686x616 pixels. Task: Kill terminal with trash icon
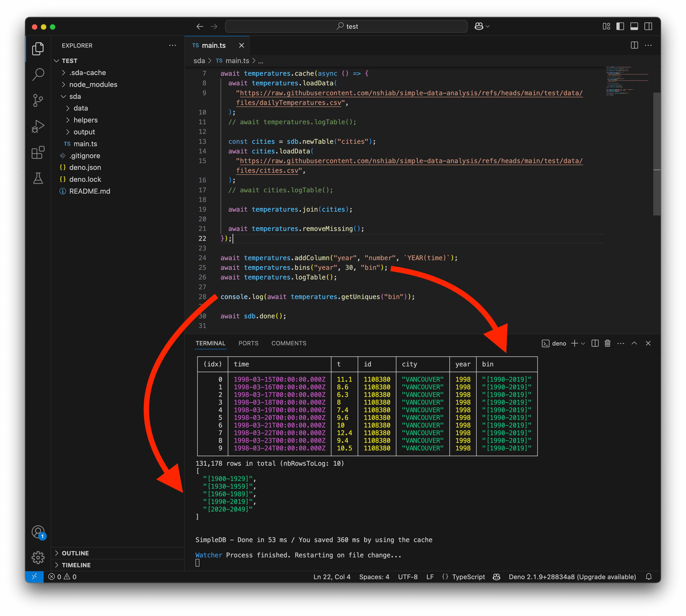tap(608, 343)
